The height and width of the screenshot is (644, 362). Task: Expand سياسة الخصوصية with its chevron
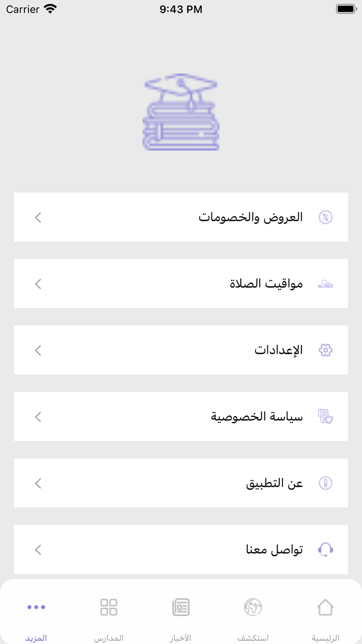click(x=38, y=417)
